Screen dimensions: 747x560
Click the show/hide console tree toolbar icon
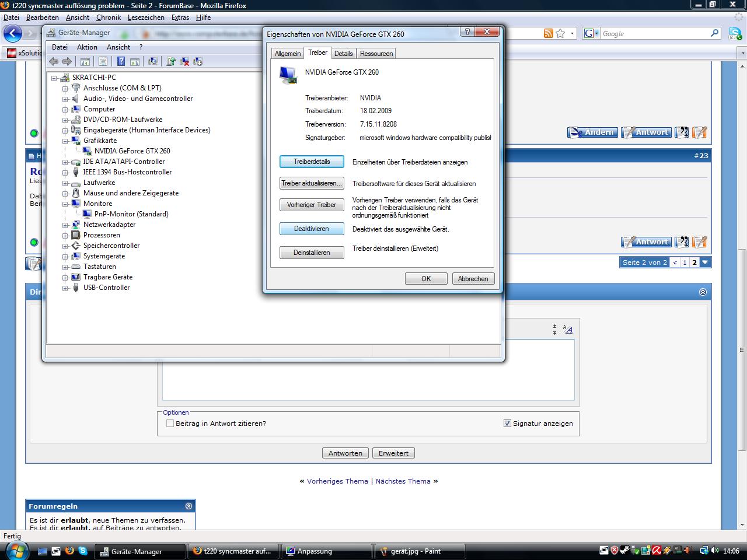(85, 61)
